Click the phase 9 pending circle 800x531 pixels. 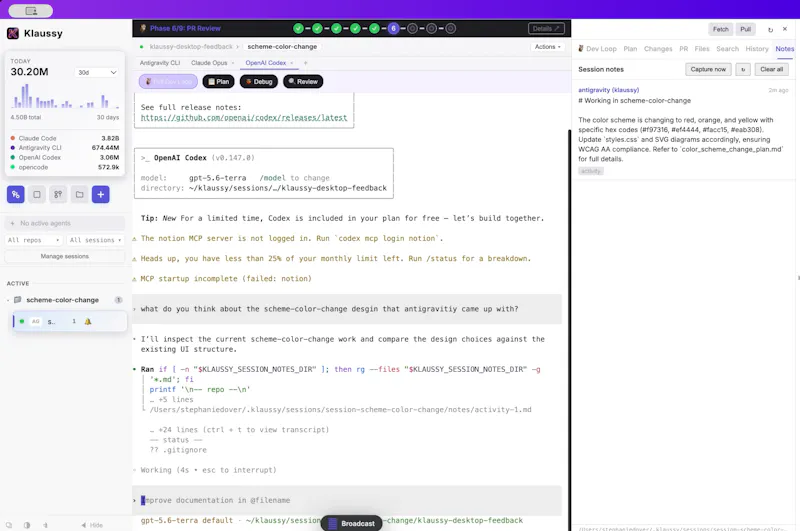click(x=451, y=29)
